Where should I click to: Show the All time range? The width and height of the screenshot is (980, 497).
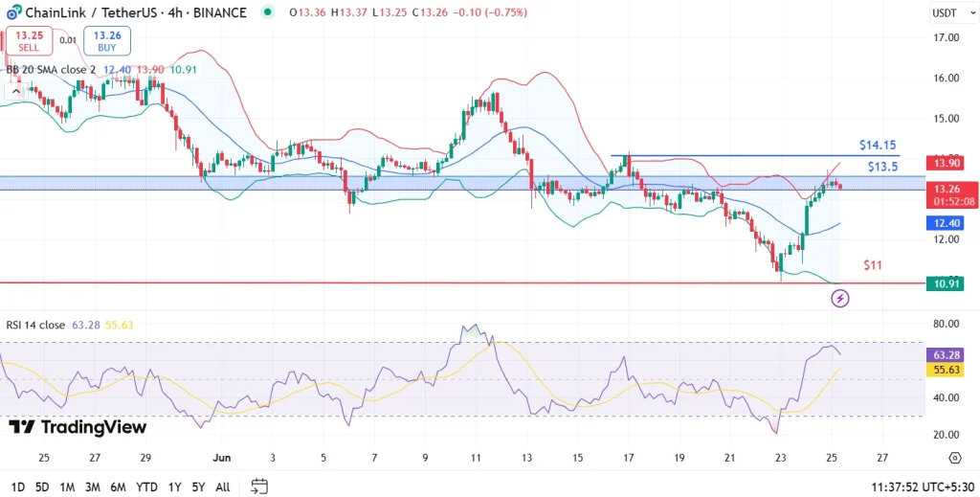[223, 486]
